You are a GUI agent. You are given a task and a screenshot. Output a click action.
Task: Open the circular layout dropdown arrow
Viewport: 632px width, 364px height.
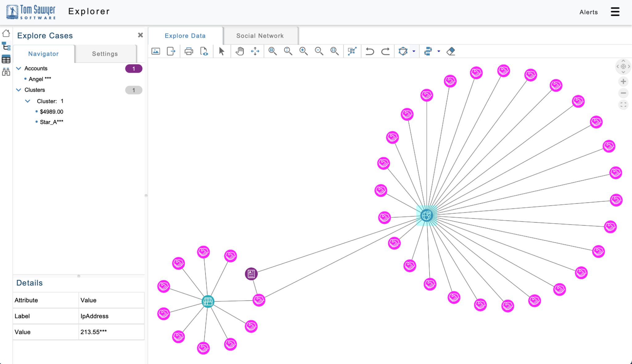414,51
